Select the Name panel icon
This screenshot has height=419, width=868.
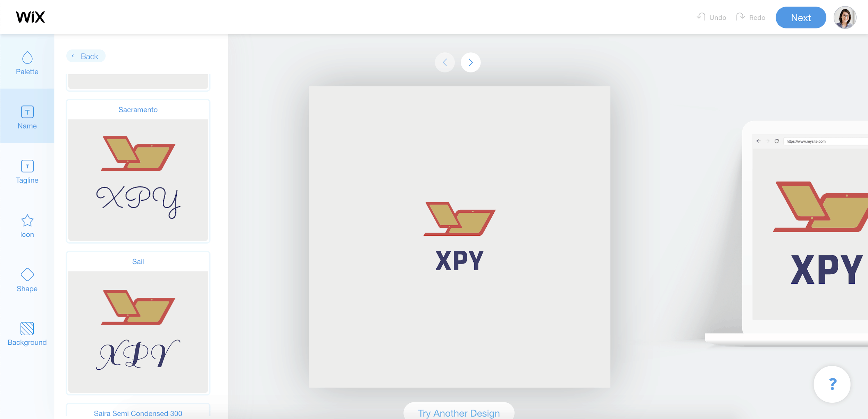pos(27,117)
